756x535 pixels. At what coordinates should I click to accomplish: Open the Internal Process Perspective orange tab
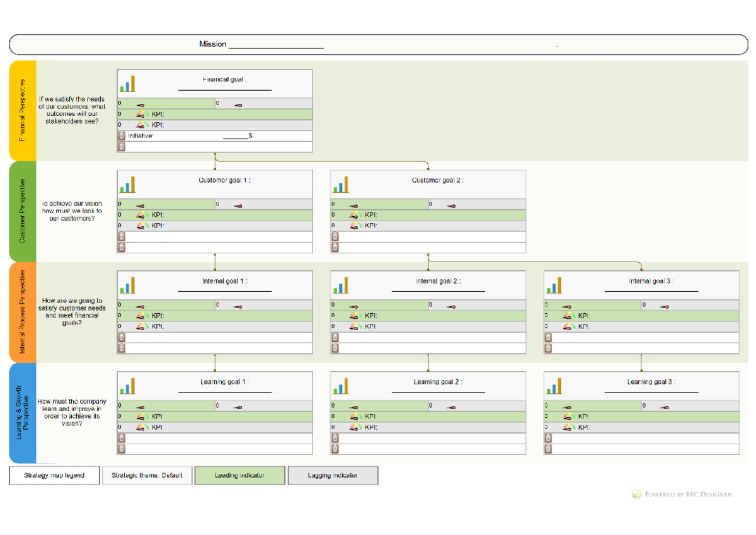[x=23, y=312]
